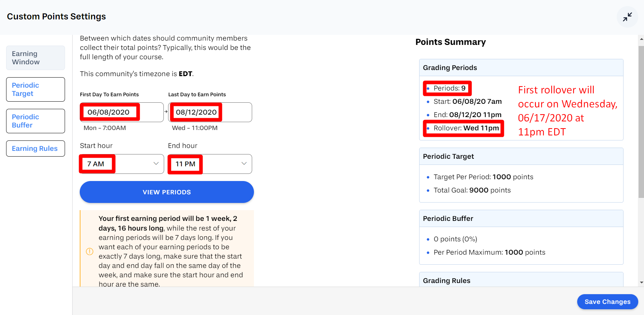Click scrollbar up arrow in Points Summary

click(x=641, y=39)
